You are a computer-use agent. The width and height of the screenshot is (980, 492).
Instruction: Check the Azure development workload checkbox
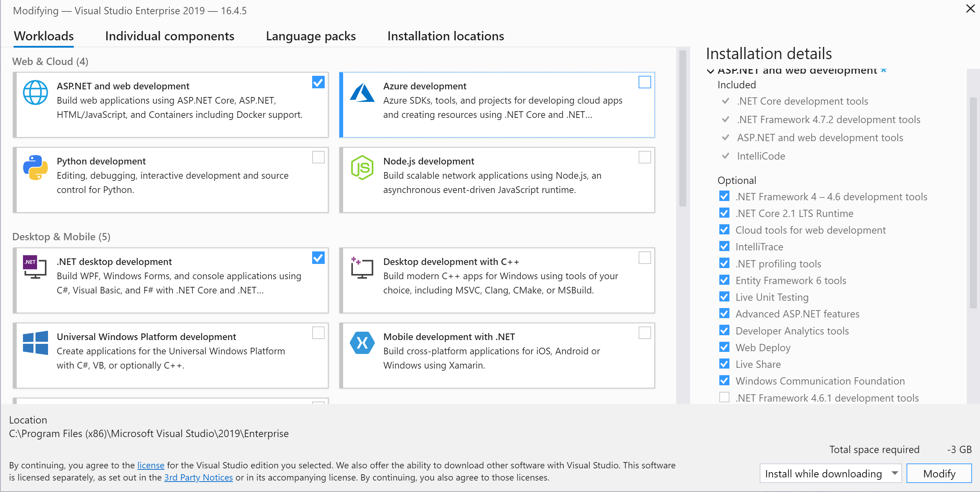pos(644,82)
